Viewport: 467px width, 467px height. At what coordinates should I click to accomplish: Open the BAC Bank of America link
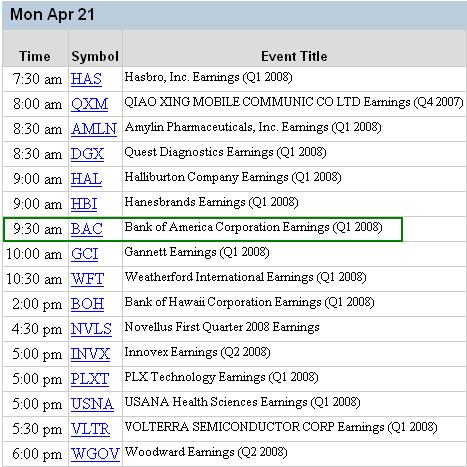tap(87, 229)
